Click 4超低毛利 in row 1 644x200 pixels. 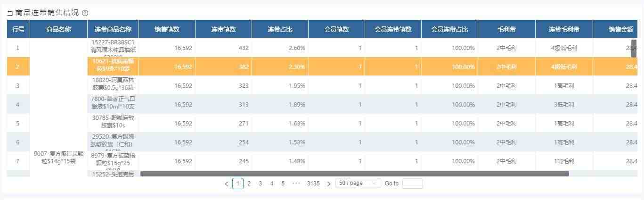click(564, 48)
